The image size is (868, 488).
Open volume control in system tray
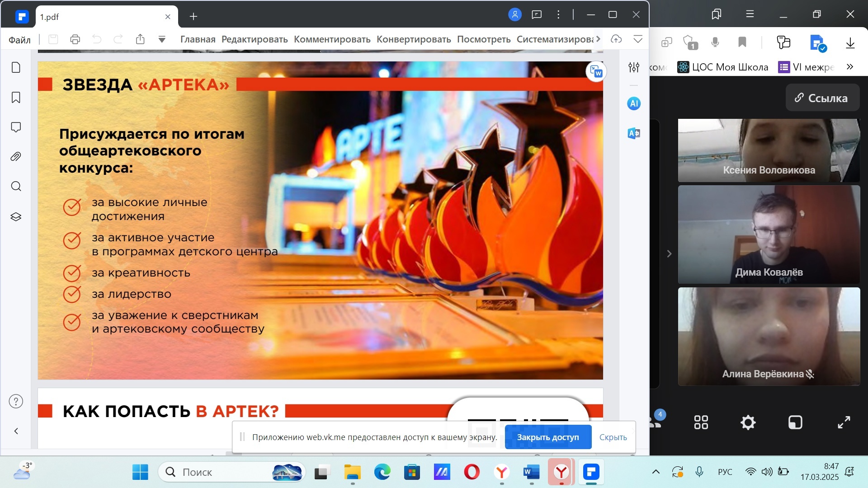coord(767,472)
